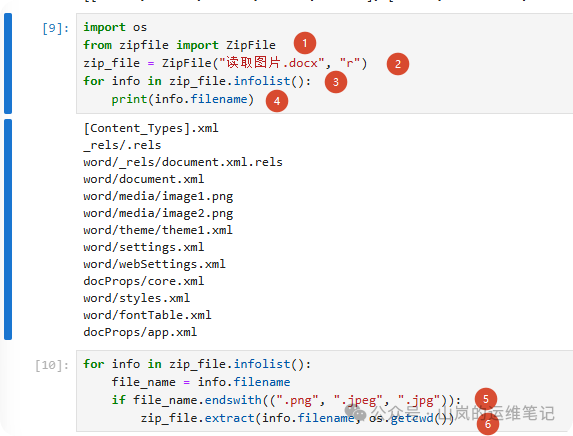The image size is (573, 436).
Task: Click the zip_file.extract line in cell 10
Action: coord(297,418)
